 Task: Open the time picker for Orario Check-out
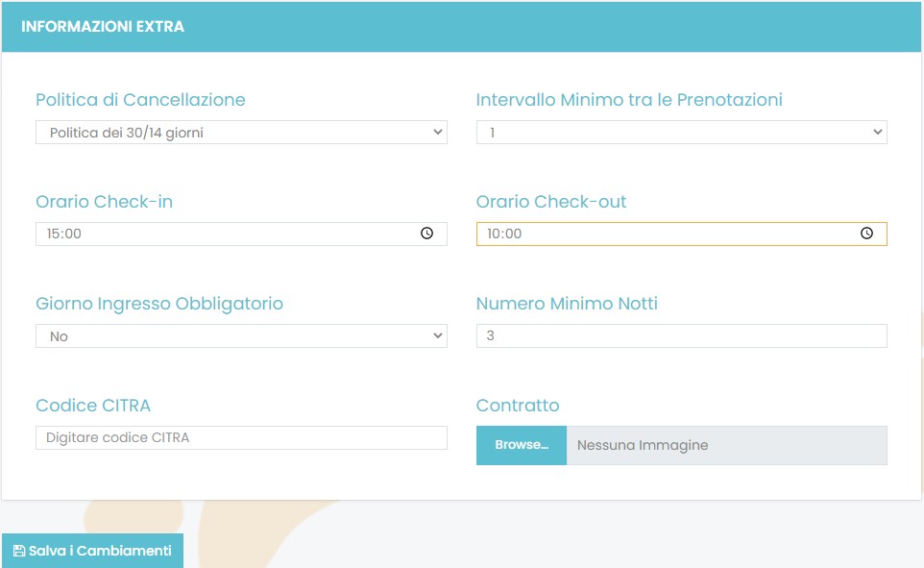click(x=866, y=234)
